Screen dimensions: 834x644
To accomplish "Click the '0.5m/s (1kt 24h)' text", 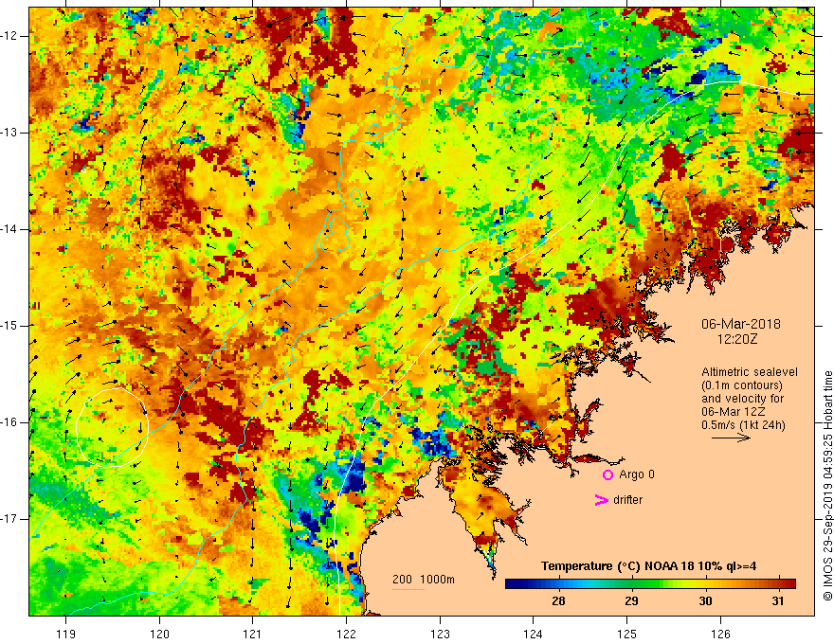I will click(743, 425).
